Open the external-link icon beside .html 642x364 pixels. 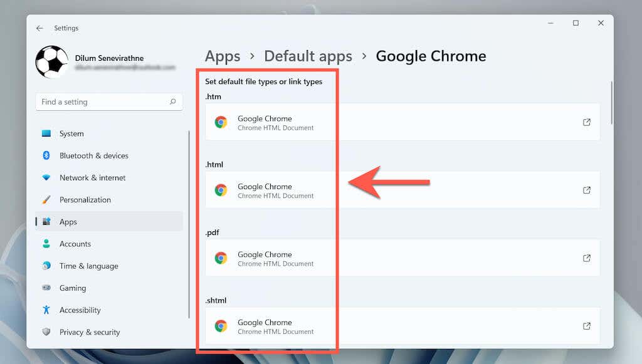(x=587, y=190)
